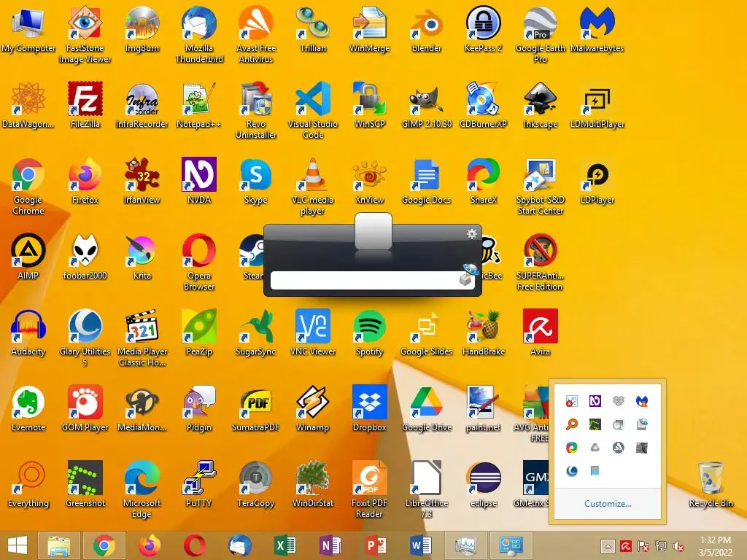The image size is (747, 560).
Task: Select the AIMP desktop icon
Action: 28,257
